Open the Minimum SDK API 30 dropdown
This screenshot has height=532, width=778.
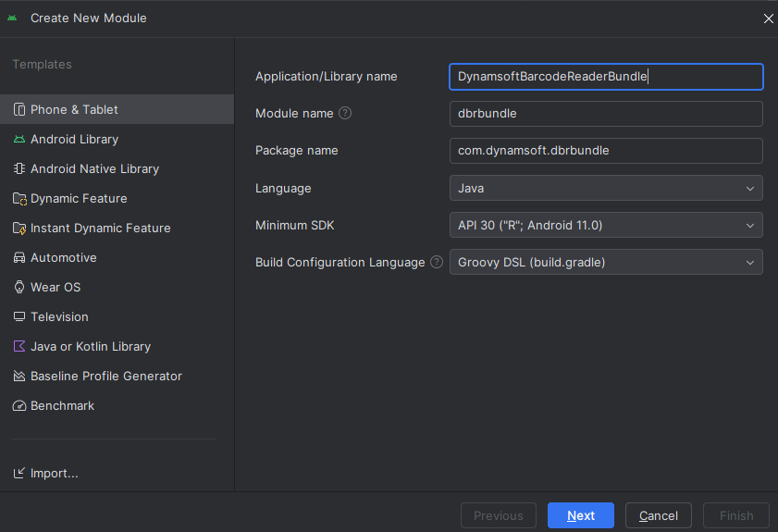point(606,226)
